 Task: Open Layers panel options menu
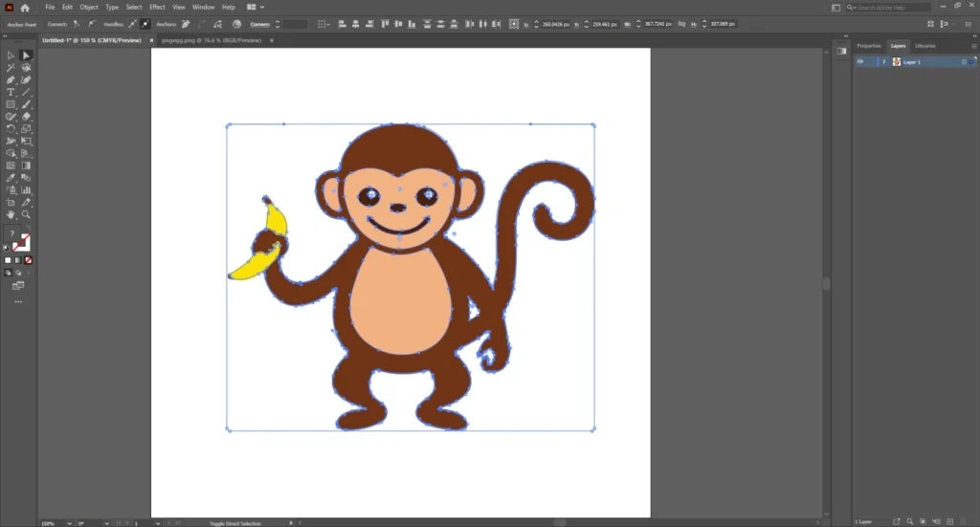click(973, 46)
